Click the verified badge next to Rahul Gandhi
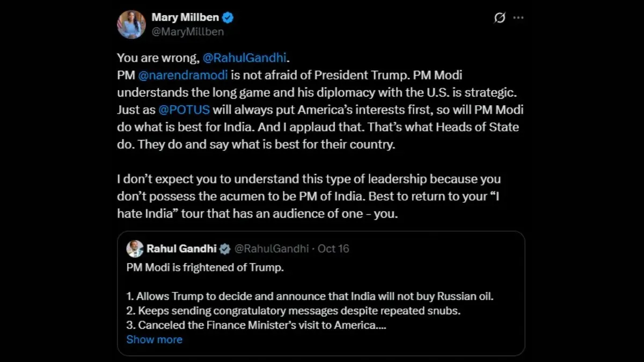Screen dimensions: 644x362 click(225, 249)
